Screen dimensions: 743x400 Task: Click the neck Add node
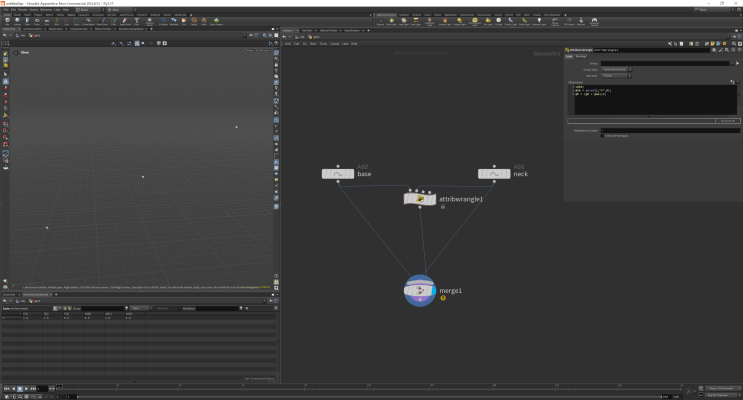494,174
